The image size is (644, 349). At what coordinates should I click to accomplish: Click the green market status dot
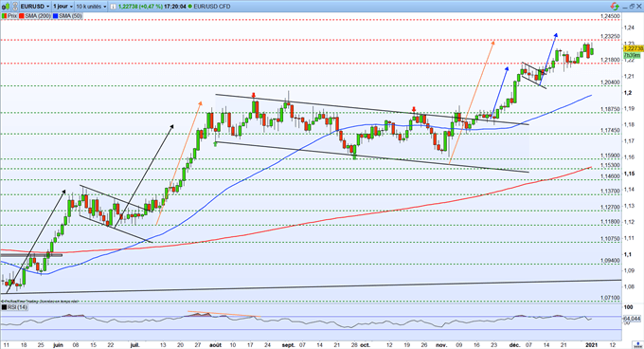point(190,7)
